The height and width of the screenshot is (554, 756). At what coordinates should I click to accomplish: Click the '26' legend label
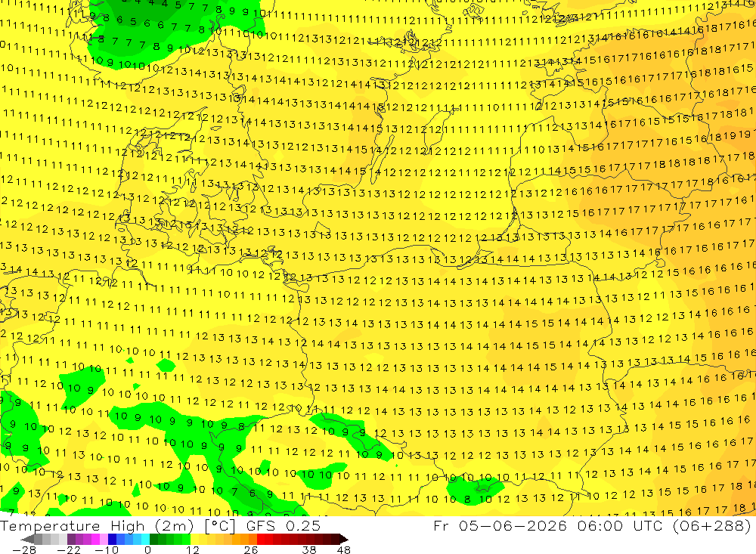point(251,549)
